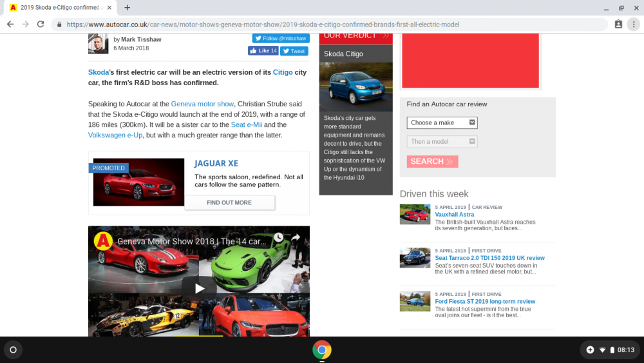Reload the page with the refresh icon
The width and height of the screenshot is (644, 363).
click(x=40, y=25)
